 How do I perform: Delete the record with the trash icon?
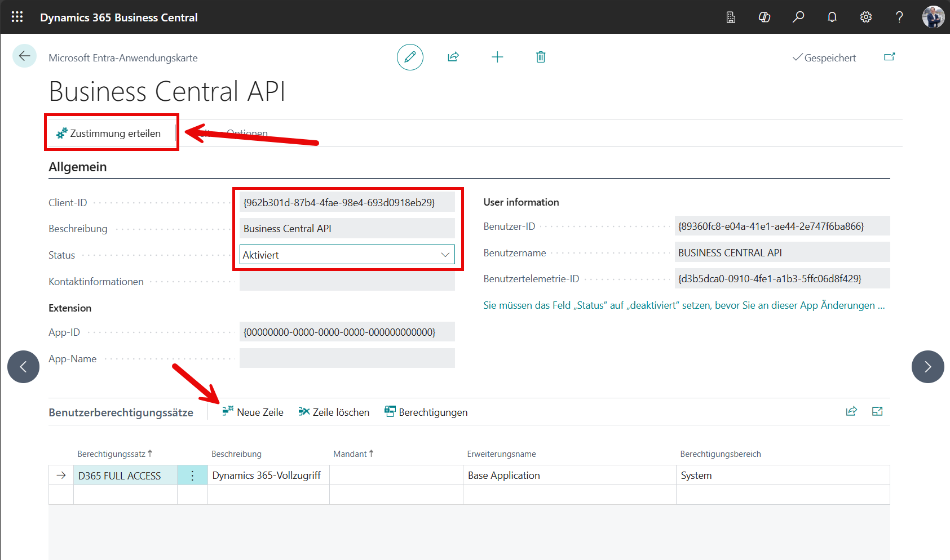coord(541,57)
